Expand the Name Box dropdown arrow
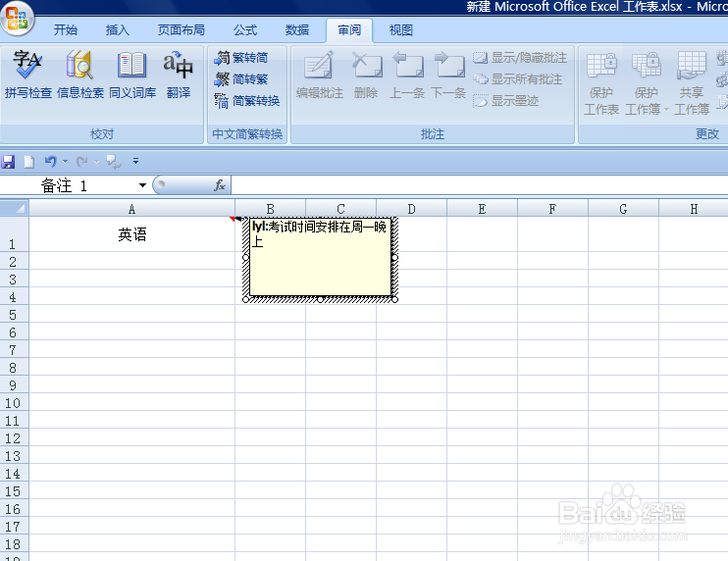This screenshot has width=728, height=561. tap(142, 185)
